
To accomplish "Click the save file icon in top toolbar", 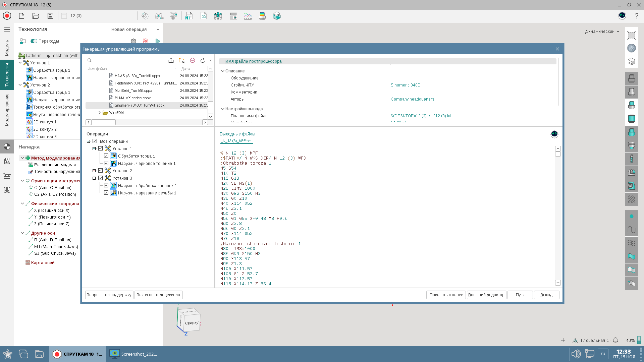I will (x=50, y=16).
